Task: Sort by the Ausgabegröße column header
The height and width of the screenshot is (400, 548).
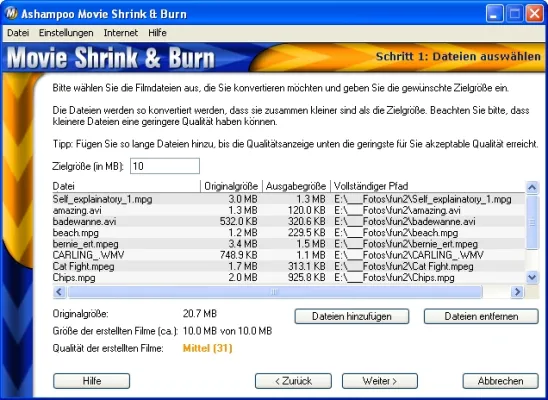Action: point(296,186)
